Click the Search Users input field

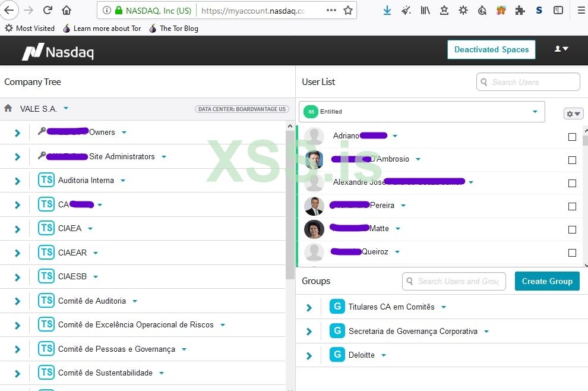(527, 81)
